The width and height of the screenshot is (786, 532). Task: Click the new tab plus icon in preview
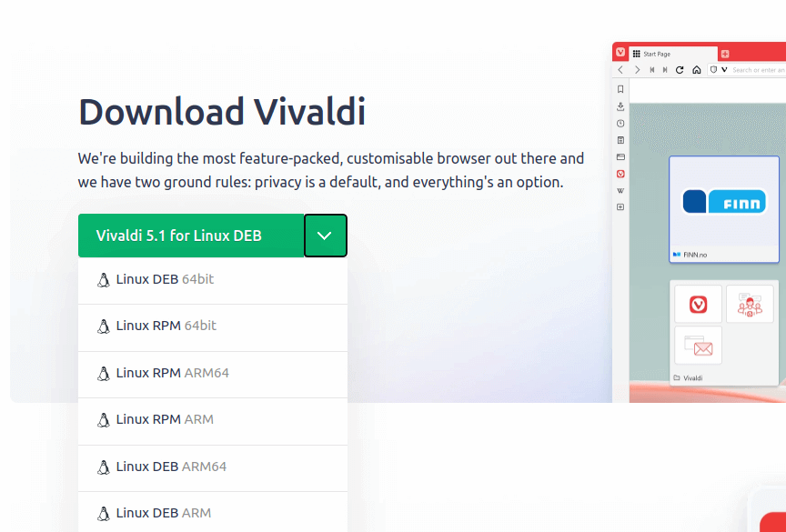click(725, 54)
